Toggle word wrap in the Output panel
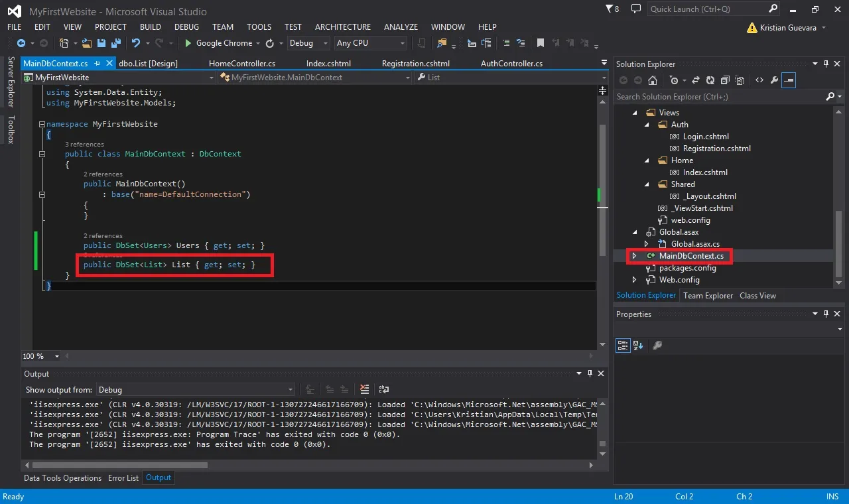Image resolution: width=849 pixels, height=504 pixels. point(383,389)
